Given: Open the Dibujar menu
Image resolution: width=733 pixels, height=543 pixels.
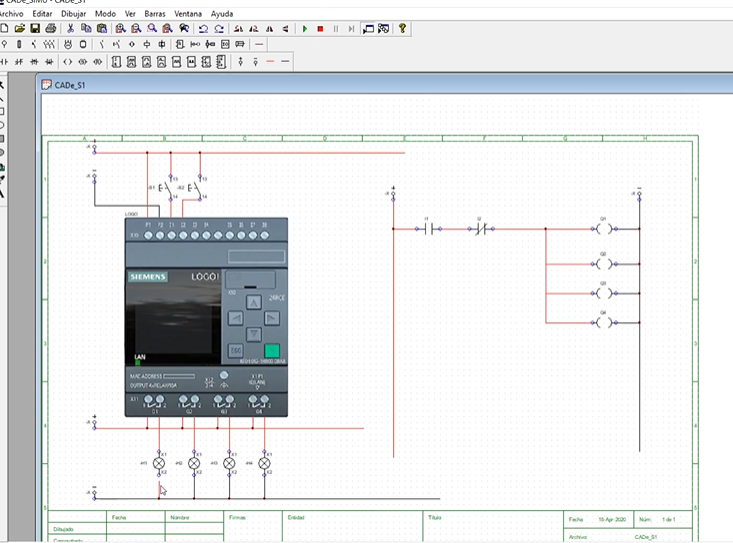Looking at the screenshot, I should coord(73,14).
